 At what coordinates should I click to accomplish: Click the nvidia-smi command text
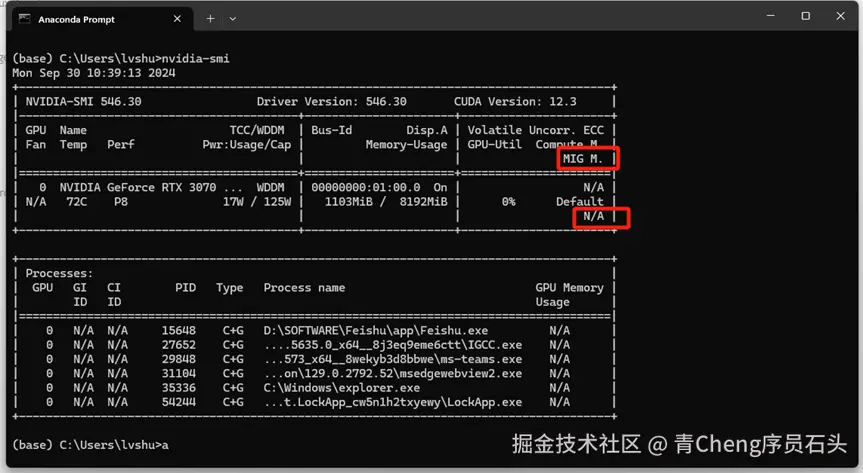(x=195, y=58)
